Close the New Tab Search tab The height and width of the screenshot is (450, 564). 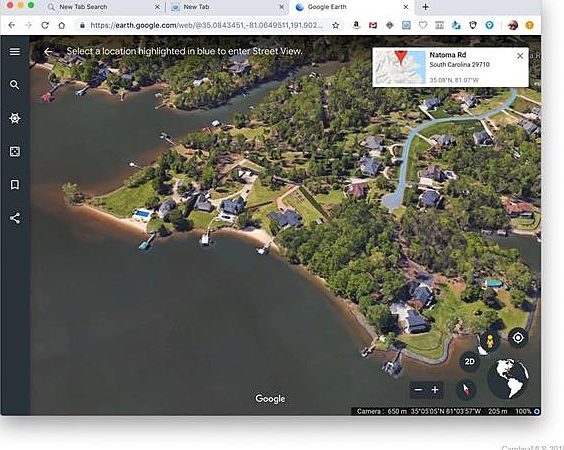point(157,7)
